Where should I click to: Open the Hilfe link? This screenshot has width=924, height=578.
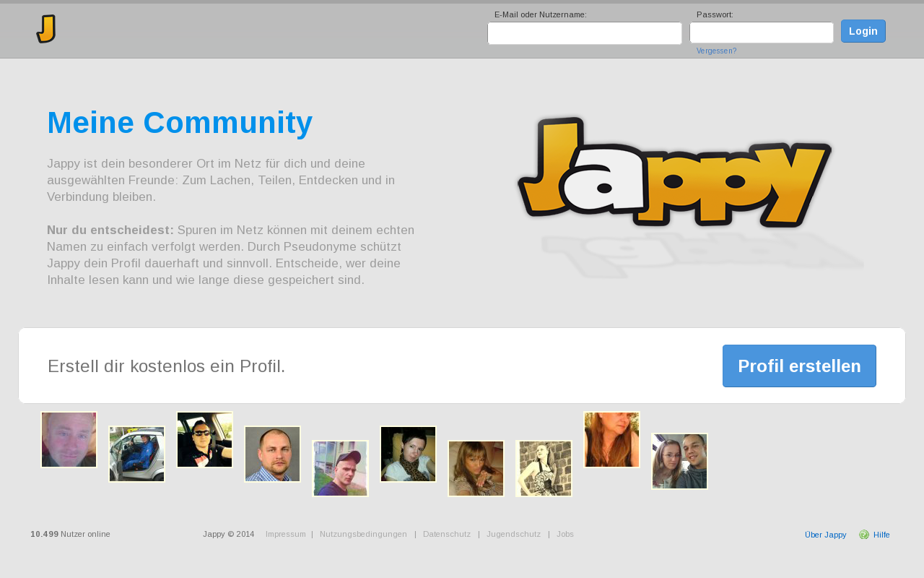(881, 535)
